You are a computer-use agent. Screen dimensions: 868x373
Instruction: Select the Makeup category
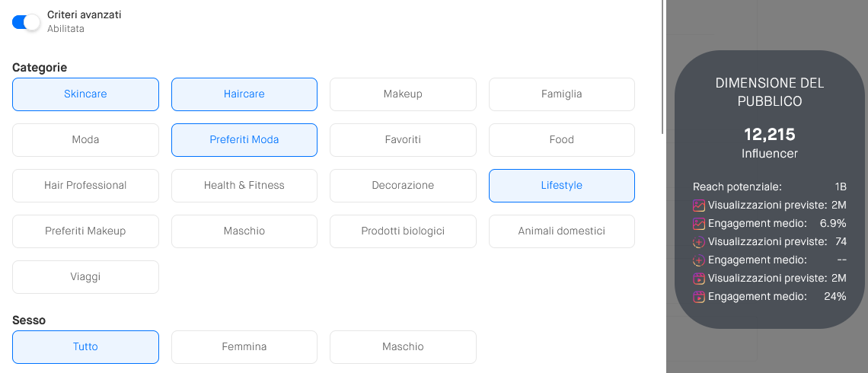pos(403,94)
